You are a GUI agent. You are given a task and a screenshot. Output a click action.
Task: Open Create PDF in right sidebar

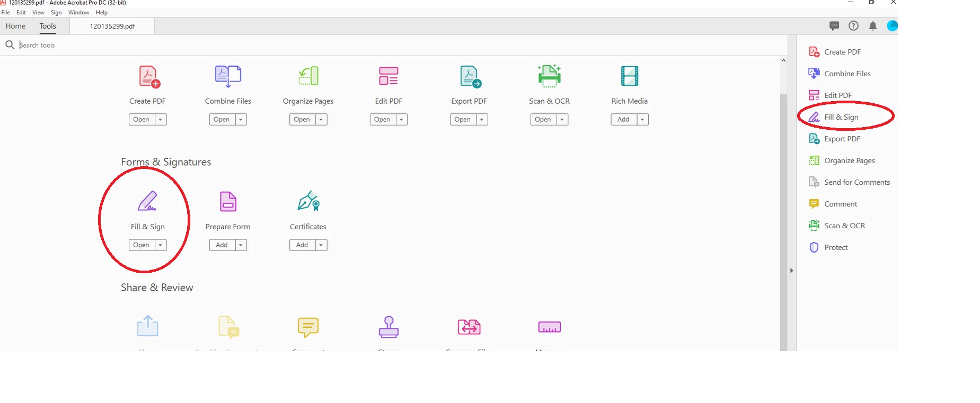(x=834, y=52)
